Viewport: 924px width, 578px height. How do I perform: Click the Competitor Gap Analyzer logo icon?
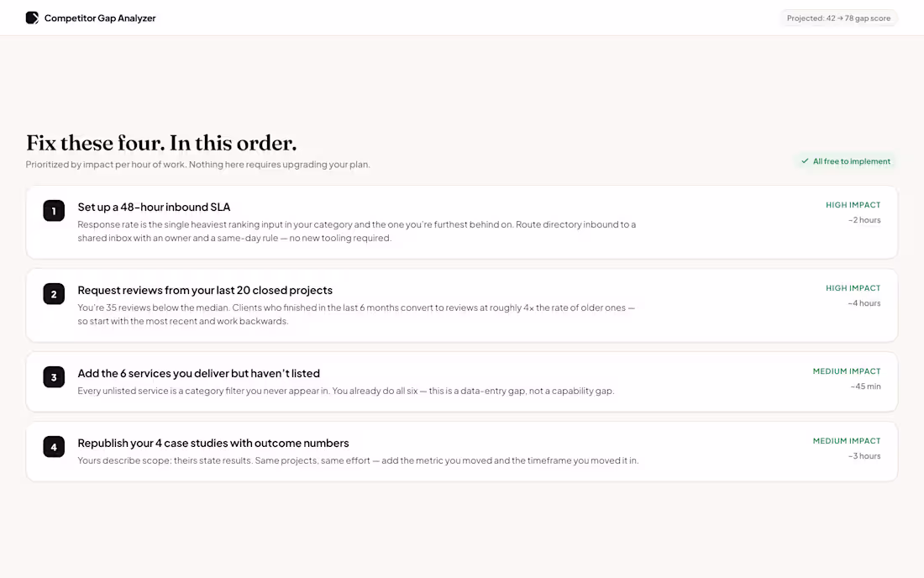click(32, 18)
